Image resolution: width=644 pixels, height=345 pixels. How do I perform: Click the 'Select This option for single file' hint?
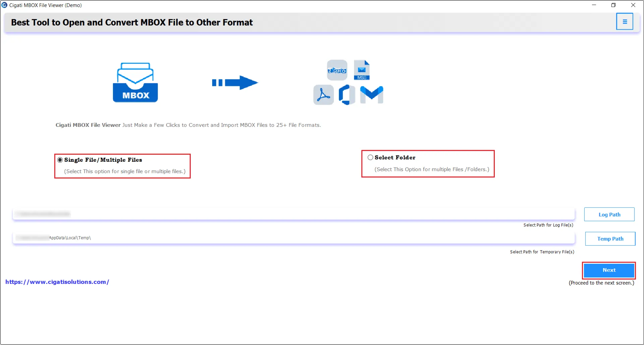(125, 171)
